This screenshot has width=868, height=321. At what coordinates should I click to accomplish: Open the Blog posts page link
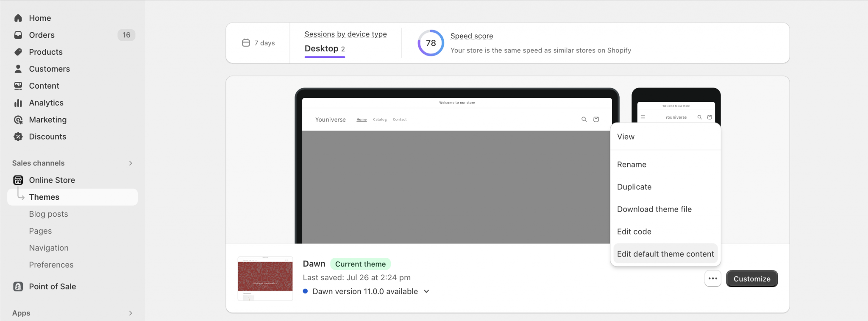[48, 214]
